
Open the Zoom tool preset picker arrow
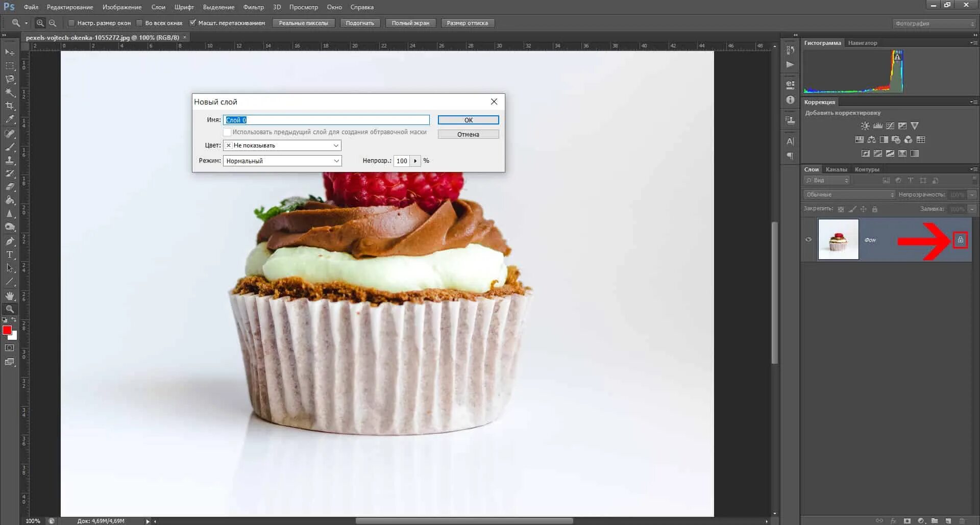click(x=26, y=23)
